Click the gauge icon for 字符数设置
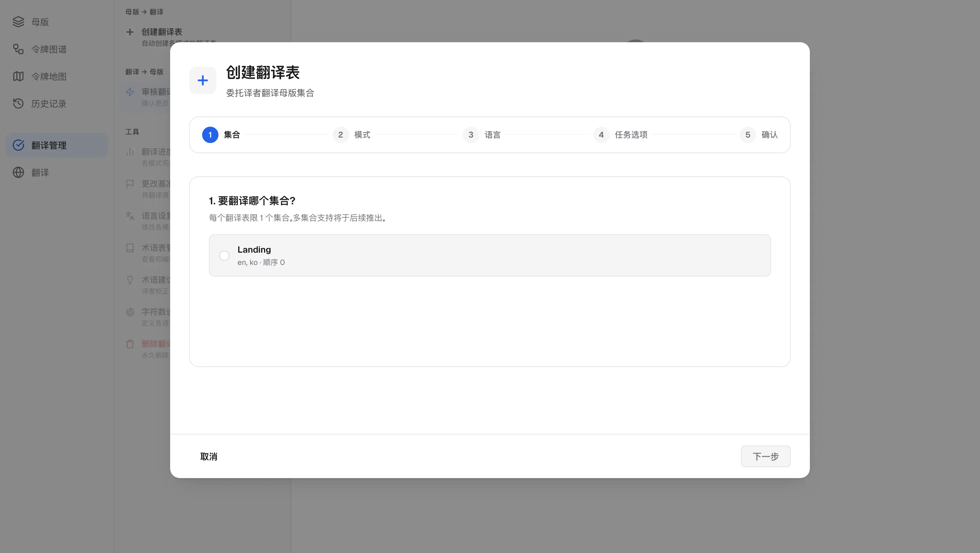The width and height of the screenshot is (980, 553). pyautogui.click(x=130, y=312)
